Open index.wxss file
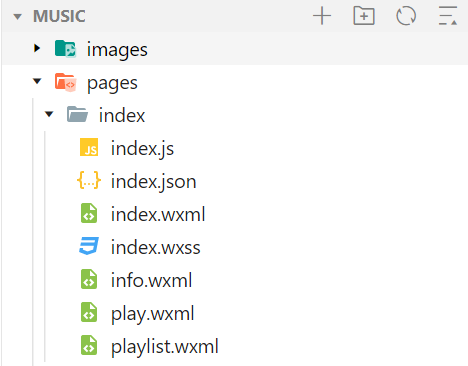Viewport: 468px width, 366px height. (156, 247)
